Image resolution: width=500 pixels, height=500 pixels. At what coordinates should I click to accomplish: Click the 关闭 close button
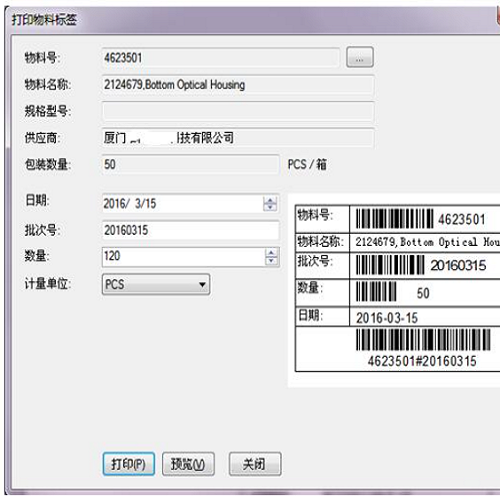tap(255, 463)
